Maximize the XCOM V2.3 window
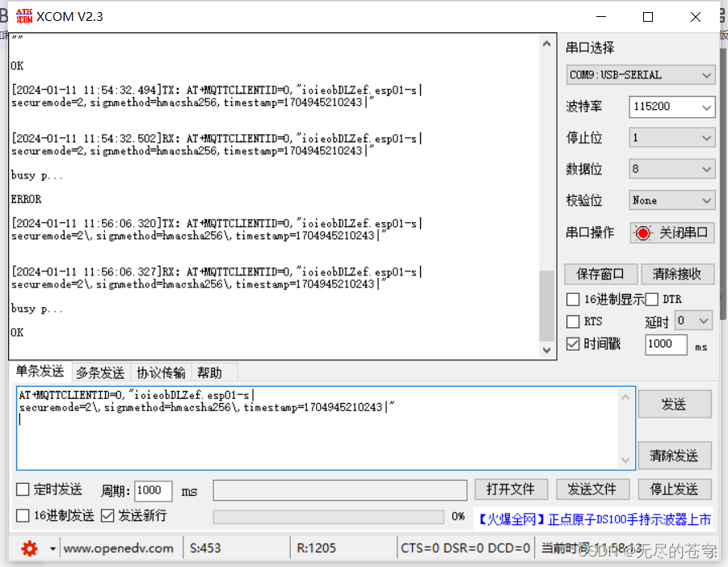The height and width of the screenshot is (567, 728). pos(648,17)
